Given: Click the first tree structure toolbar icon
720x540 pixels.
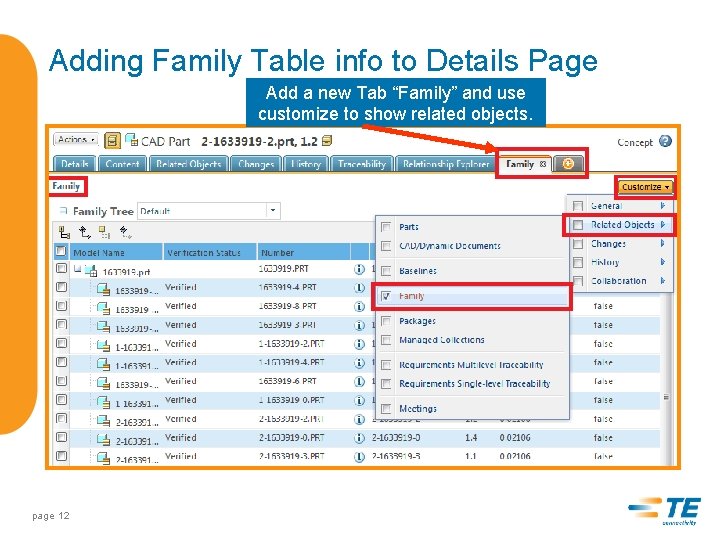Looking at the screenshot, I should point(64,232).
